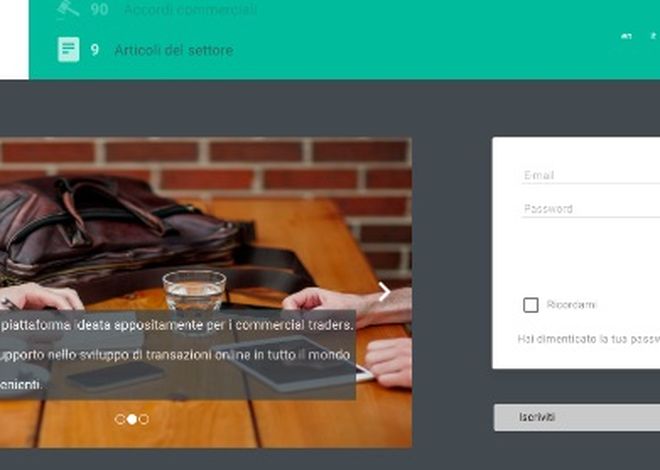Click the Iscriviti button
The image size is (660, 470).
[577, 417]
